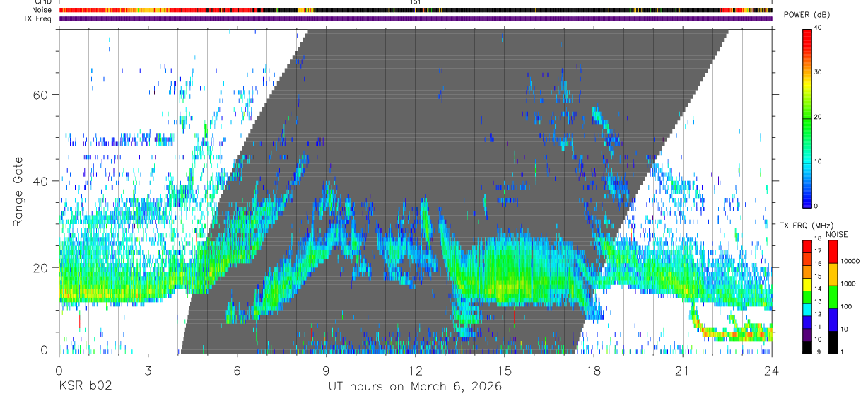Image resolution: width=868 pixels, height=401 pixels.
Task: Click the "Noise" row label above the plot
Action: [x=43, y=10]
